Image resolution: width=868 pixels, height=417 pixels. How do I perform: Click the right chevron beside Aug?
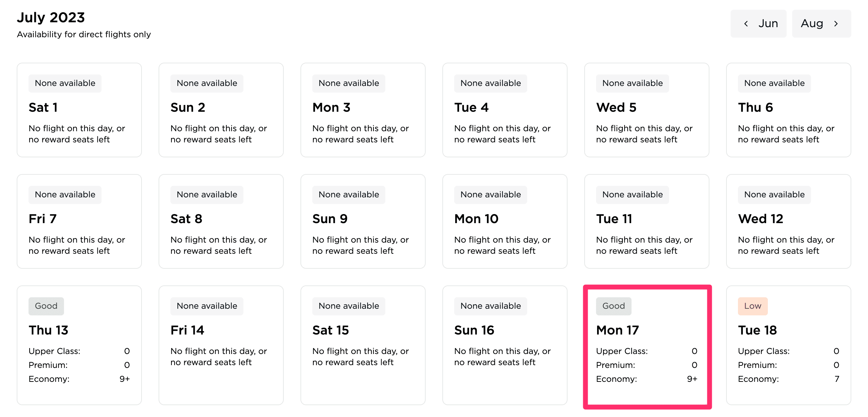[x=836, y=24]
